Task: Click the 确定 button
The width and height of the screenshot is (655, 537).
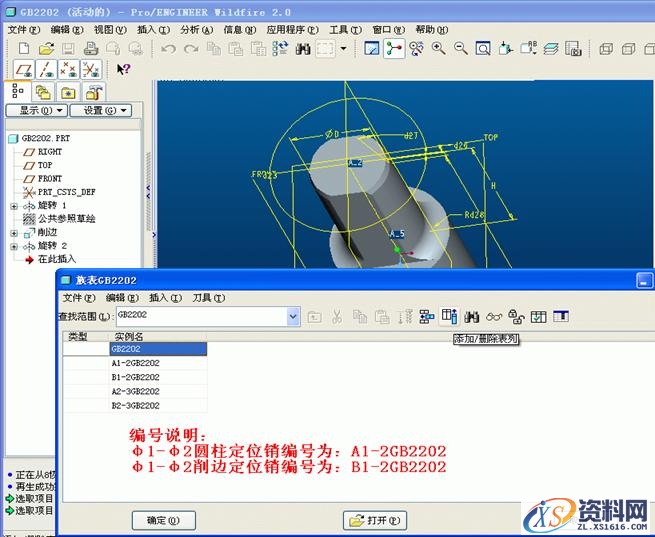Action: click(x=164, y=521)
